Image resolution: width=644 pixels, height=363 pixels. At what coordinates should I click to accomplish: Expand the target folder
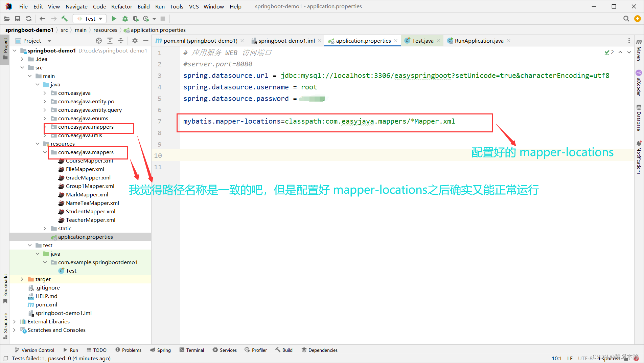pyautogui.click(x=22, y=279)
